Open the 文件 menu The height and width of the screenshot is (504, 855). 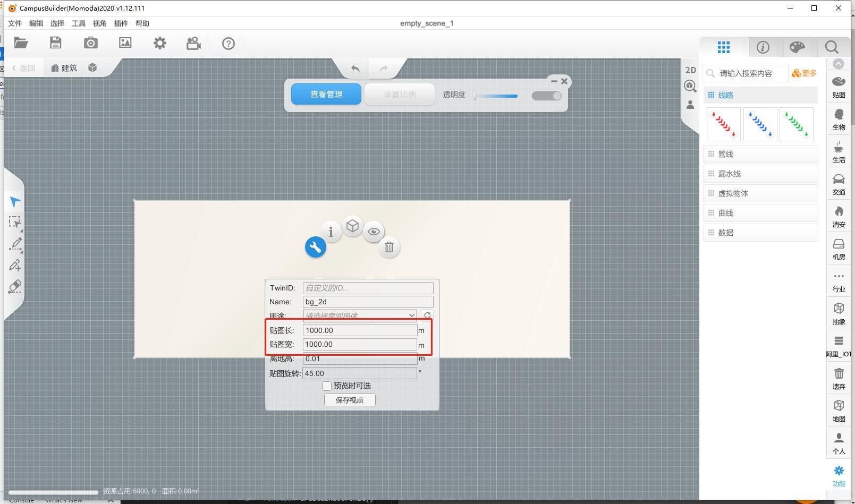pos(15,23)
